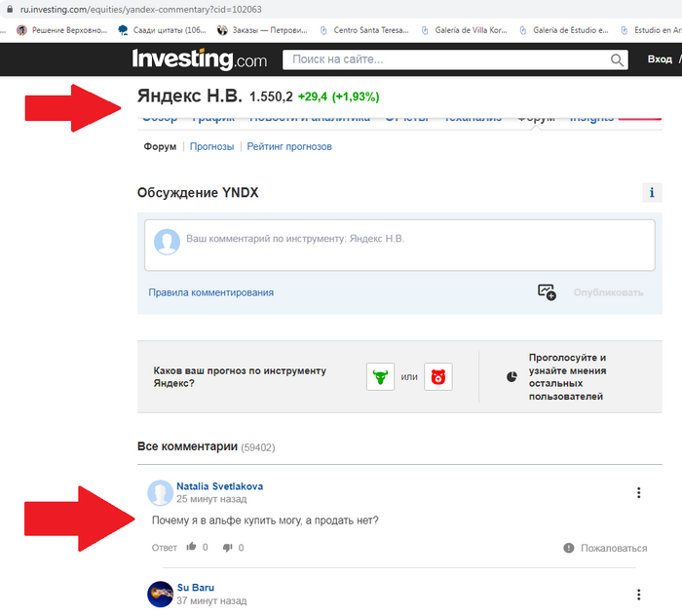Image resolution: width=682 pixels, height=616 pixels.
Task: Click the comment text box for Яндекс Н.В.
Action: tap(399, 246)
